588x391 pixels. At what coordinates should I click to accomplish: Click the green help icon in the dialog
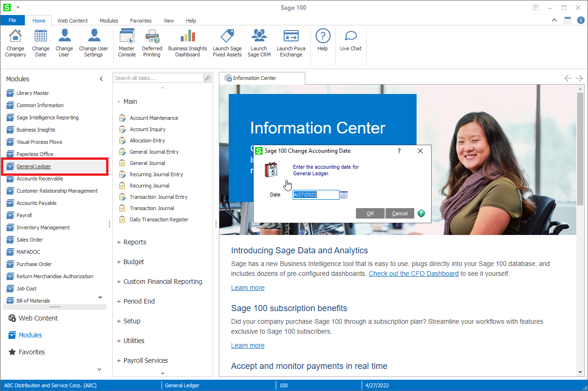pyautogui.click(x=421, y=213)
